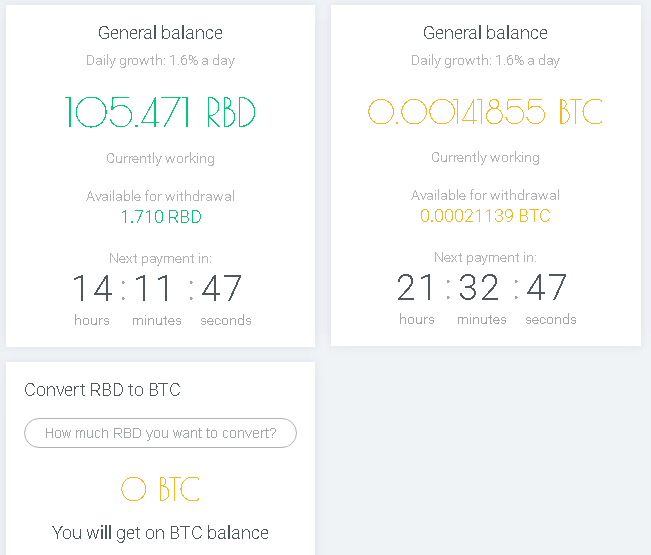Click the RBD timer minutes value 11

click(153, 288)
